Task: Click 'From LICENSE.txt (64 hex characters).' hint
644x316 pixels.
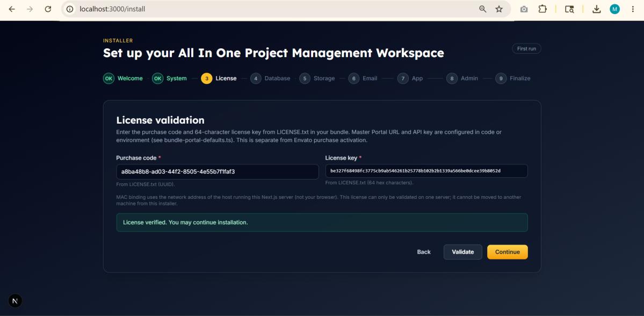Action: (369, 183)
